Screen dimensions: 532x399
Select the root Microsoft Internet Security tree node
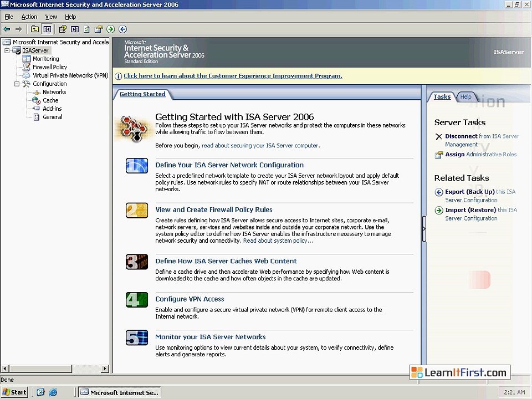coord(60,42)
